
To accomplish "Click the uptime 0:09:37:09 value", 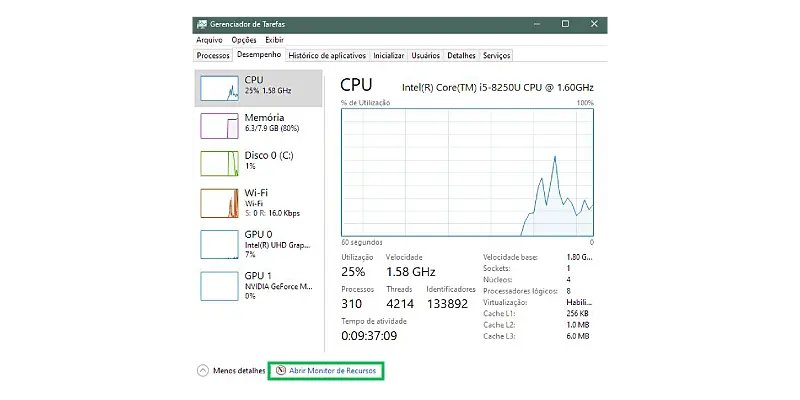I will [x=369, y=336].
